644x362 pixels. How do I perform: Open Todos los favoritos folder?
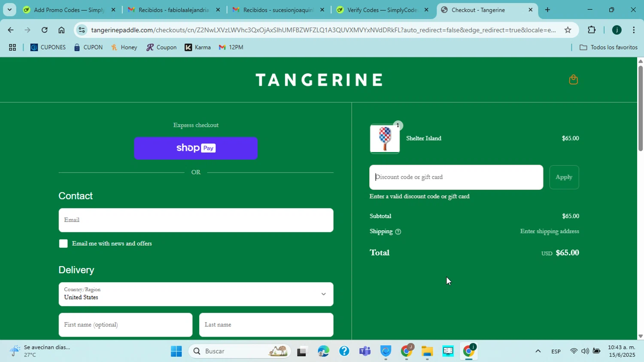click(608, 48)
